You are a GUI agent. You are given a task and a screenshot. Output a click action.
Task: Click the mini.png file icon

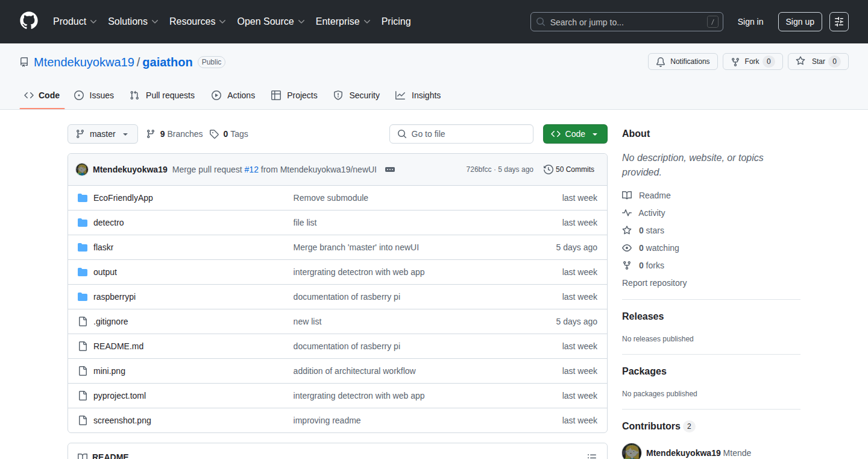coord(83,371)
